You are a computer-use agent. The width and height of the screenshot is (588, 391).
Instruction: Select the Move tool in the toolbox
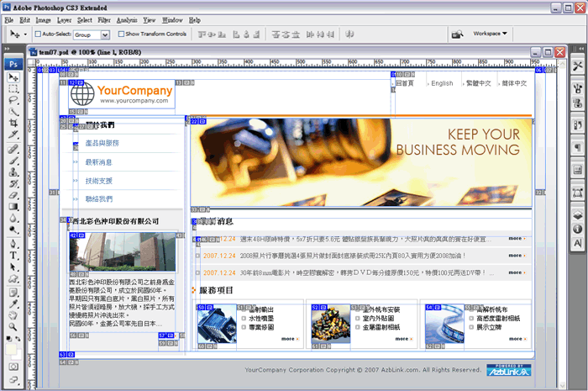pos(13,77)
